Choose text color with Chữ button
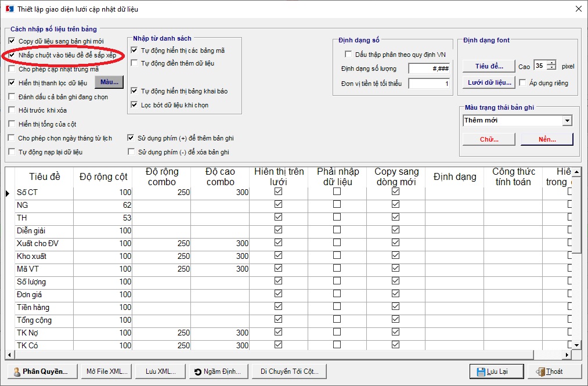Viewport: 588px width, 386px height. [x=489, y=139]
